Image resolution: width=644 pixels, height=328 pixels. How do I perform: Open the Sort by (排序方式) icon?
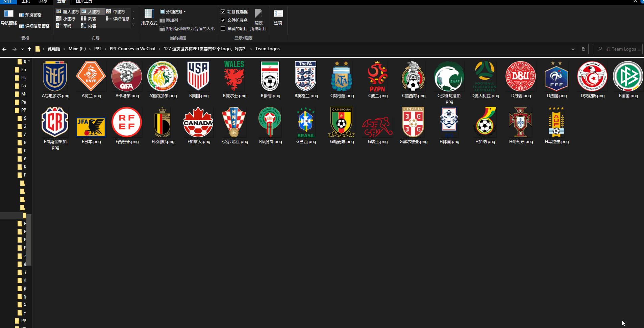(x=149, y=17)
